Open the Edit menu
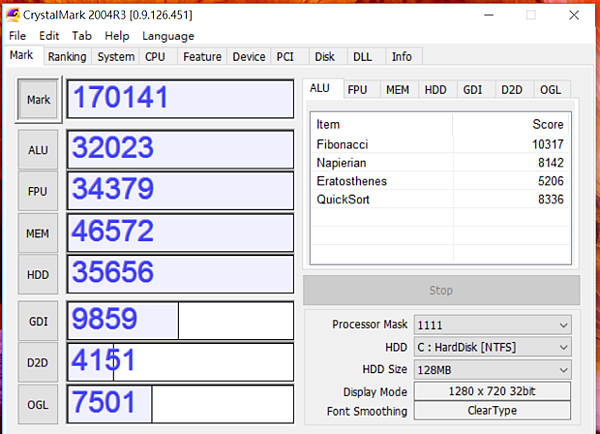The width and height of the screenshot is (600, 434). (49, 36)
